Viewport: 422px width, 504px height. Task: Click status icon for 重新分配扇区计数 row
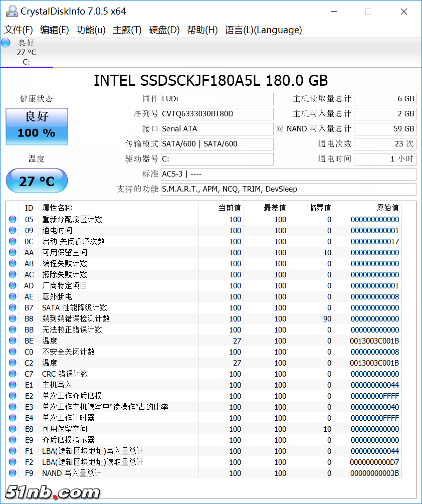pyautogui.click(x=13, y=219)
